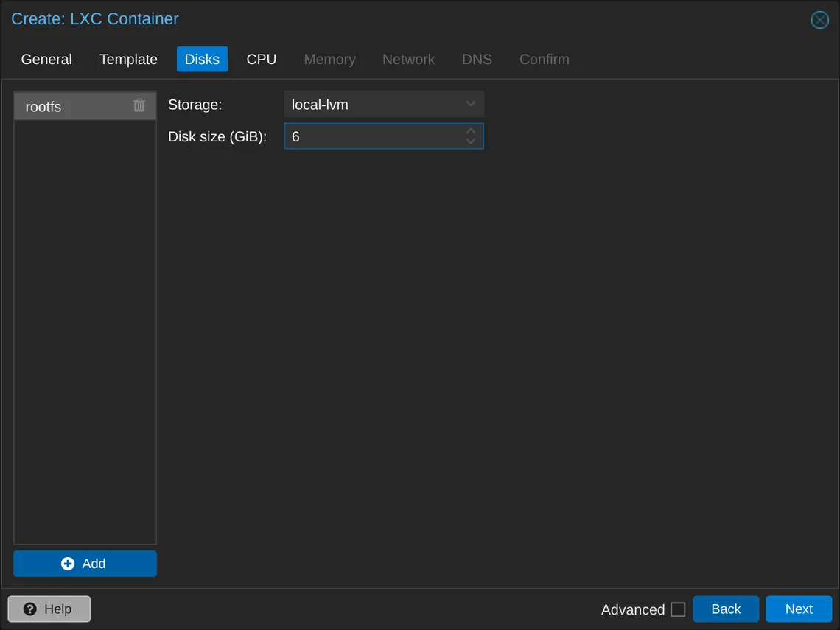Switch to the Template tab

(128, 59)
